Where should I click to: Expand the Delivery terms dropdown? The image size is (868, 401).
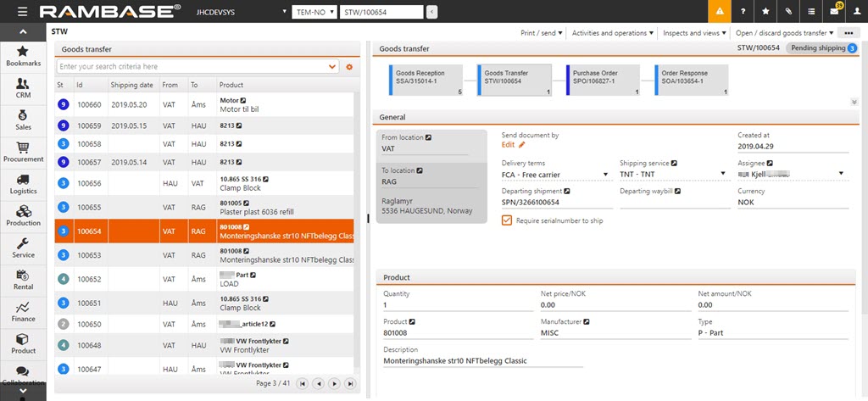tap(605, 175)
